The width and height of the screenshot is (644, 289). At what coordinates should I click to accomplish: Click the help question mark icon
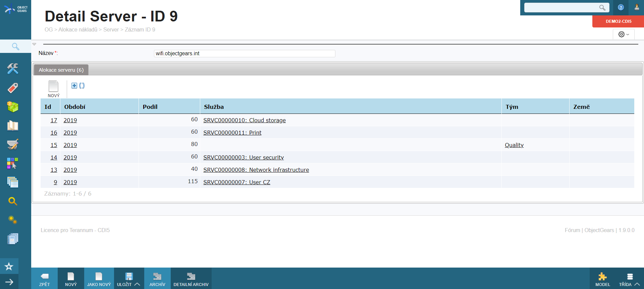pyautogui.click(x=621, y=7)
